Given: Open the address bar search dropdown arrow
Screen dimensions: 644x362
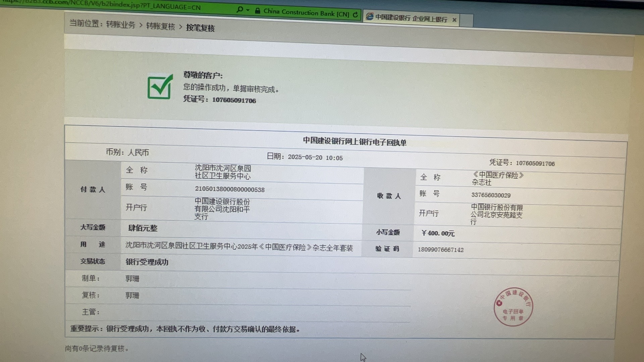Looking at the screenshot, I should click(x=248, y=10).
